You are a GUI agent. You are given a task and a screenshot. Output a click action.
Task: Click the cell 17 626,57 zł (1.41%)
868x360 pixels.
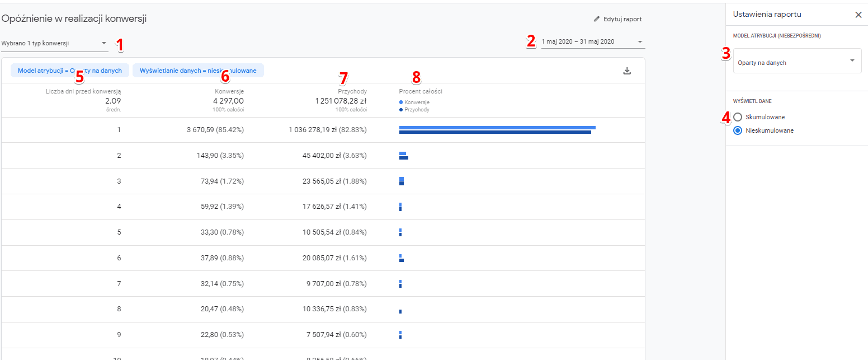tap(334, 207)
